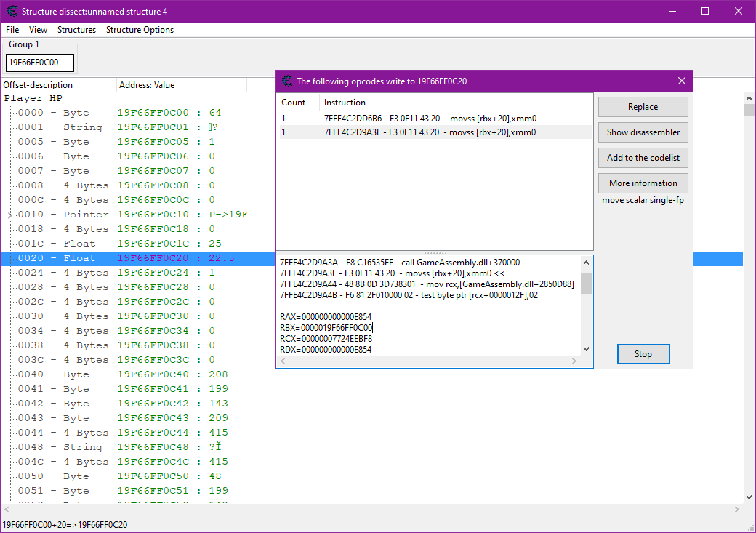This screenshot has width=756, height=533.
Task: Open the Structure Options menu
Action: [140, 30]
